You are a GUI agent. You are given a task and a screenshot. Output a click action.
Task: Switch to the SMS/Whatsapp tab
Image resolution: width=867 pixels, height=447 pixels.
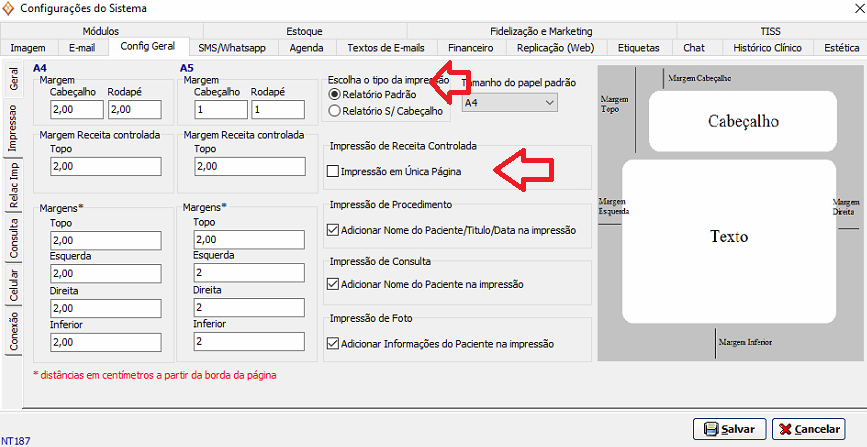[231, 47]
